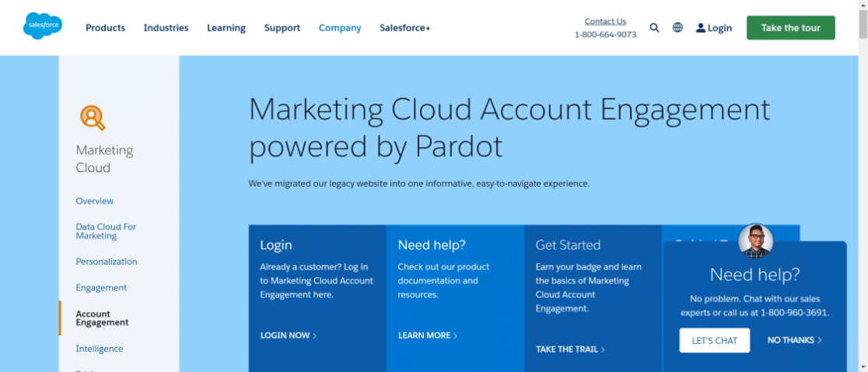
Task: Click the LEARN MORE link
Action: (x=428, y=335)
